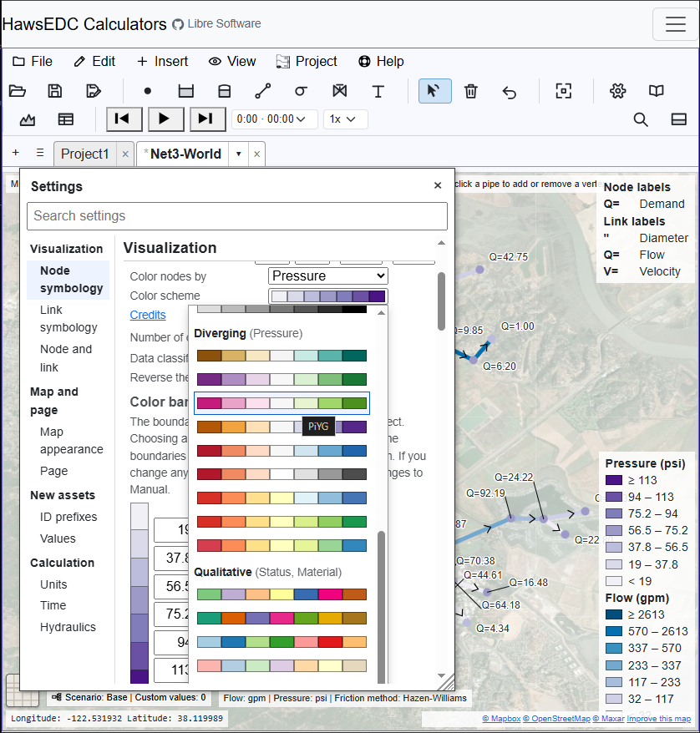This screenshot has width=700, height=733.
Task: Select ID prefixes settings section
Action: pos(68,517)
